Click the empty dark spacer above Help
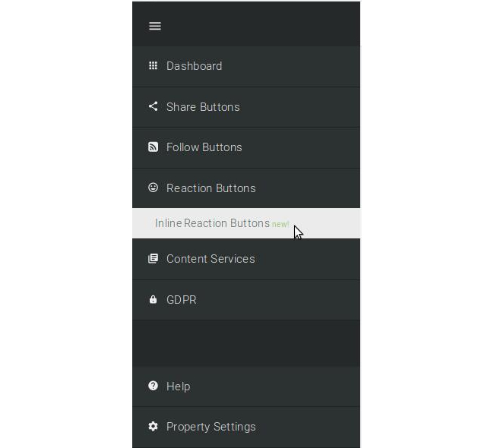 point(246,343)
